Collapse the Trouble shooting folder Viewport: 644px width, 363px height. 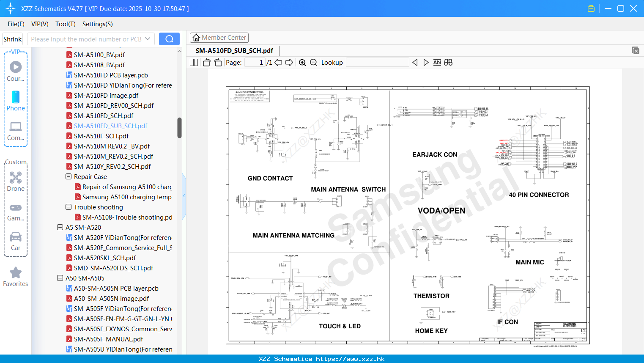coord(69,207)
